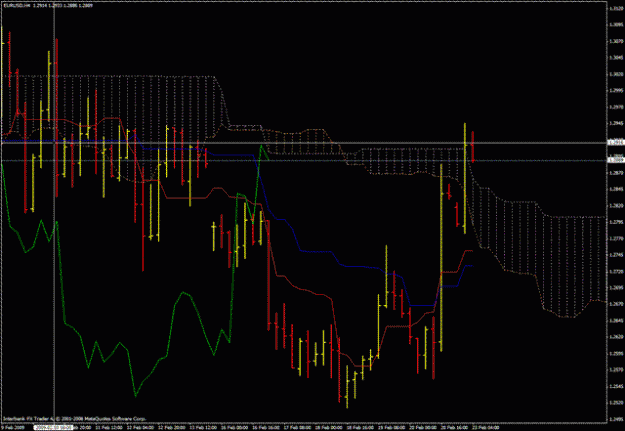Click the 12 Feb 04:00 time label
This screenshot has width=625, height=431.
coord(140,427)
